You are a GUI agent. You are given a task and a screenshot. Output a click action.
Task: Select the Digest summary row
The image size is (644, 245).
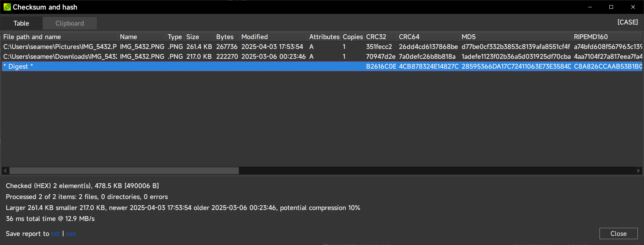(x=322, y=66)
